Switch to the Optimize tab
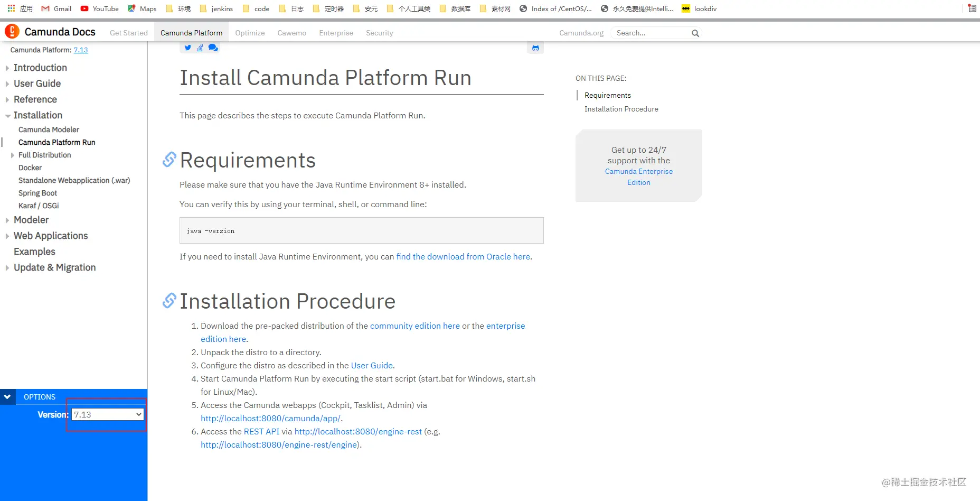This screenshot has height=501, width=980. (250, 33)
